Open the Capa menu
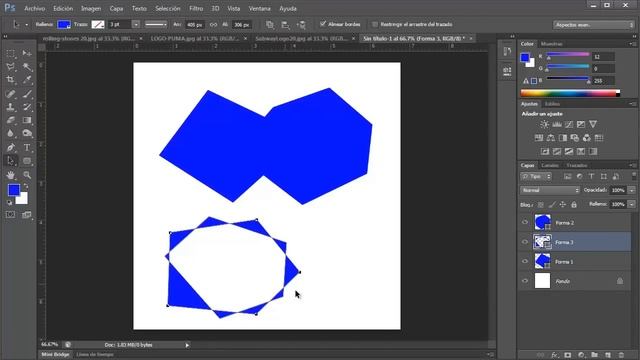Screen dimensions: 640x360 (116, 8)
